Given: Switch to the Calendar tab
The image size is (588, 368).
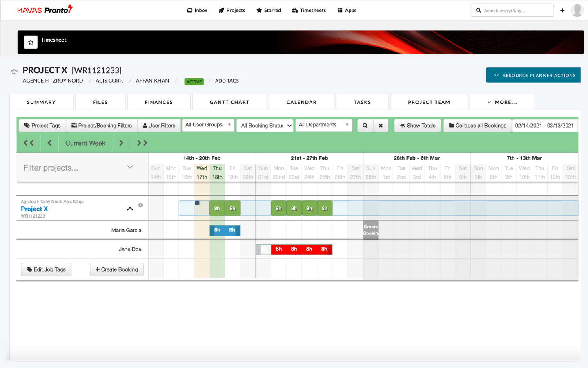Looking at the screenshot, I should click(301, 102).
